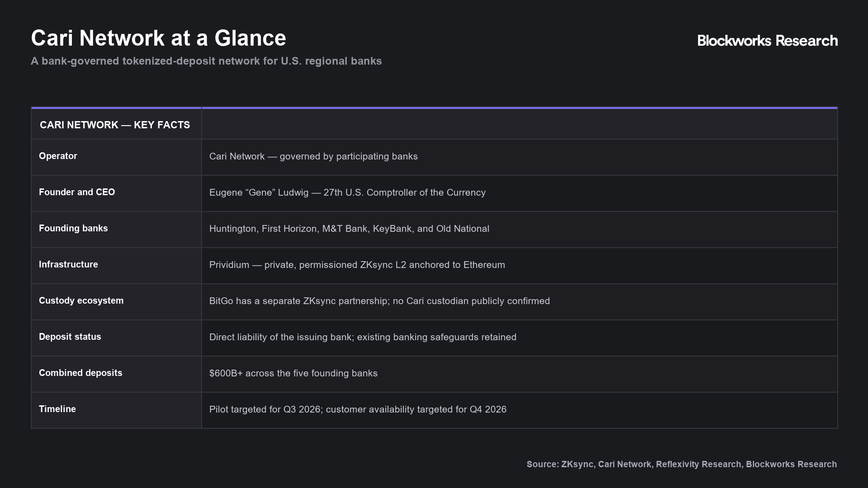Click the 'Cari Network at a Glance' title
This screenshot has height=488, width=868.
[158, 38]
